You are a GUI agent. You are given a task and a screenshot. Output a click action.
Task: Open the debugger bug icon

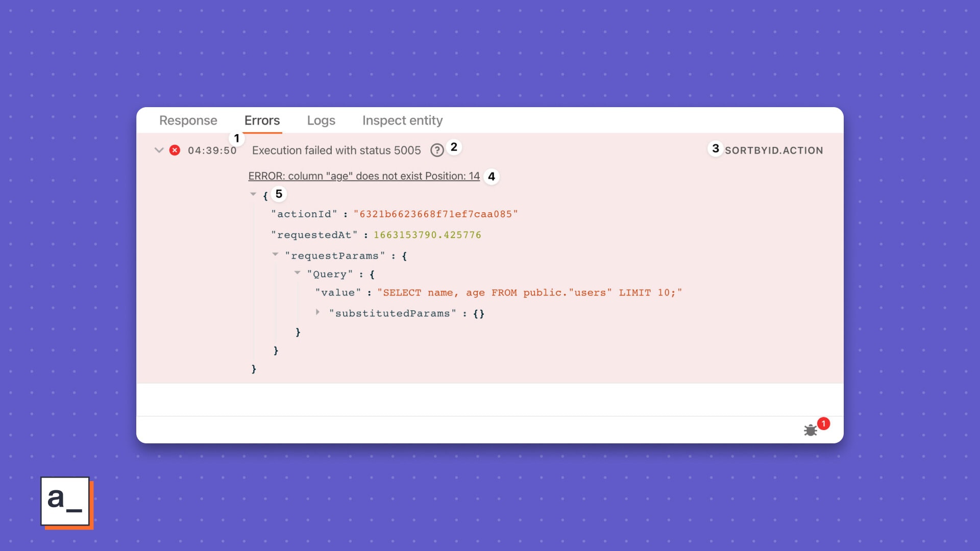811,430
